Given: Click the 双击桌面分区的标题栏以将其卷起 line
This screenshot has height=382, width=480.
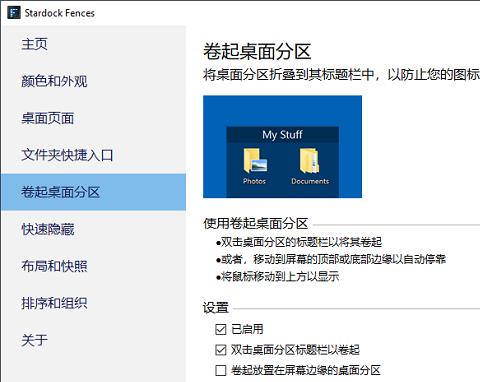Looking at the screenshot, I should (299, 242).
